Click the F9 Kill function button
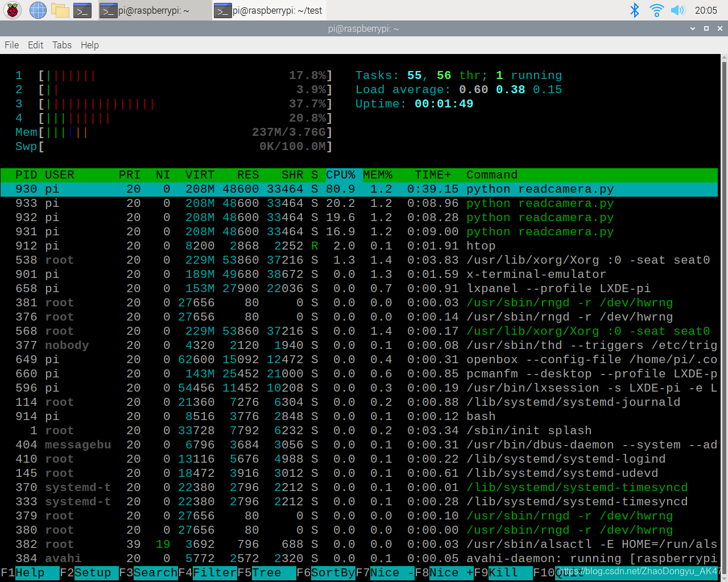Image resolution: width=728 pixels, height=582 pixels. point(503,573)
